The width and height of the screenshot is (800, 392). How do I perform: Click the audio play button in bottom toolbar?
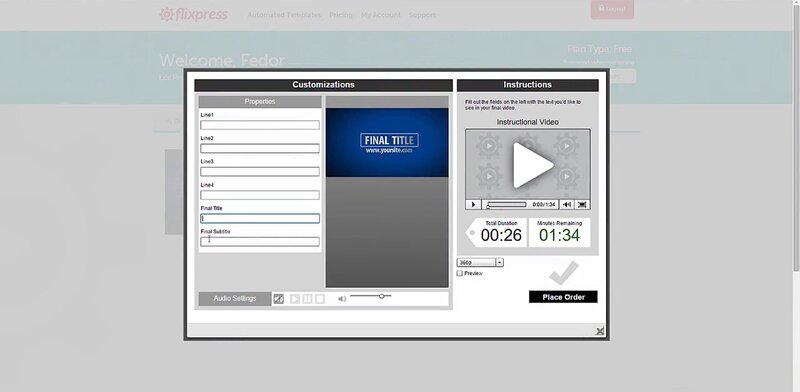[295, 299]
